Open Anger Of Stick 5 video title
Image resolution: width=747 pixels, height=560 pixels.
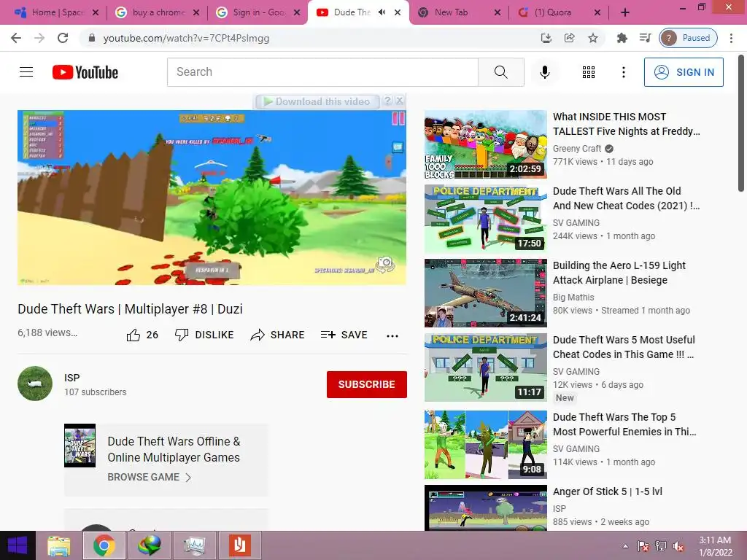[x=608, y=491]
